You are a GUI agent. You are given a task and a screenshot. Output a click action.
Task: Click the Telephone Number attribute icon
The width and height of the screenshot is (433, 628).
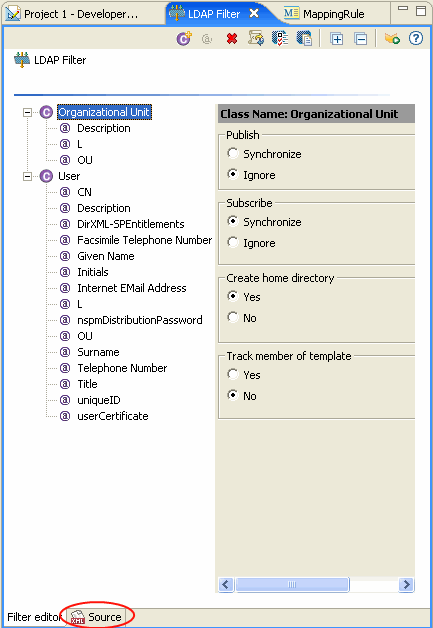click(65, 368)
